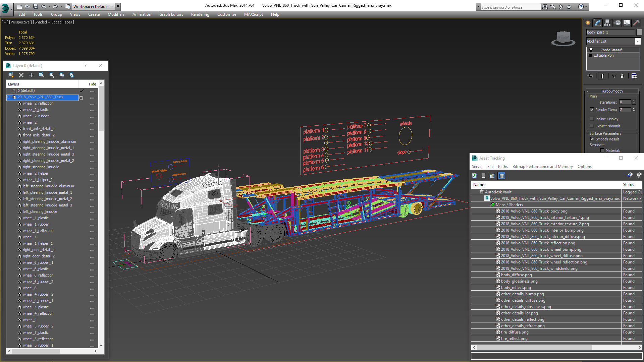
Task: Collapse the TurboSmooth rollout minus sign
Action: point(588,91)
